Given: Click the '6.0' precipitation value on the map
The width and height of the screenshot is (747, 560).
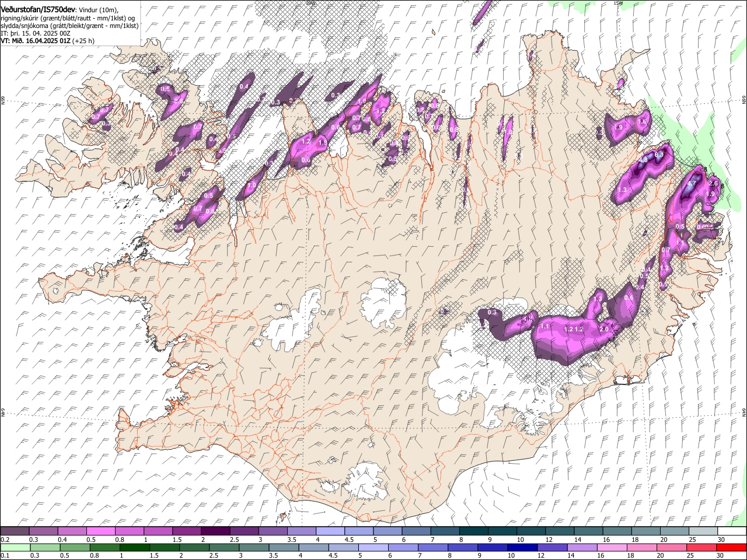Looking at the screenshot, I should [659, 155].
